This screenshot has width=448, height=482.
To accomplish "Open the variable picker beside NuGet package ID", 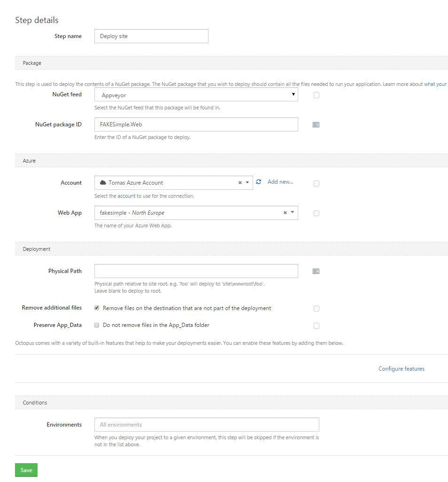I will pos(316,124).
